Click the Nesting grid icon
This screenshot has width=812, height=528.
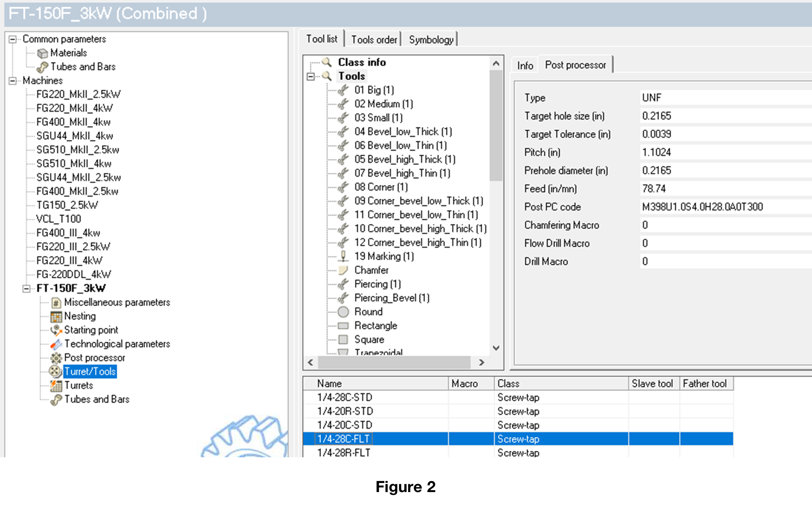tap(56, 316)
